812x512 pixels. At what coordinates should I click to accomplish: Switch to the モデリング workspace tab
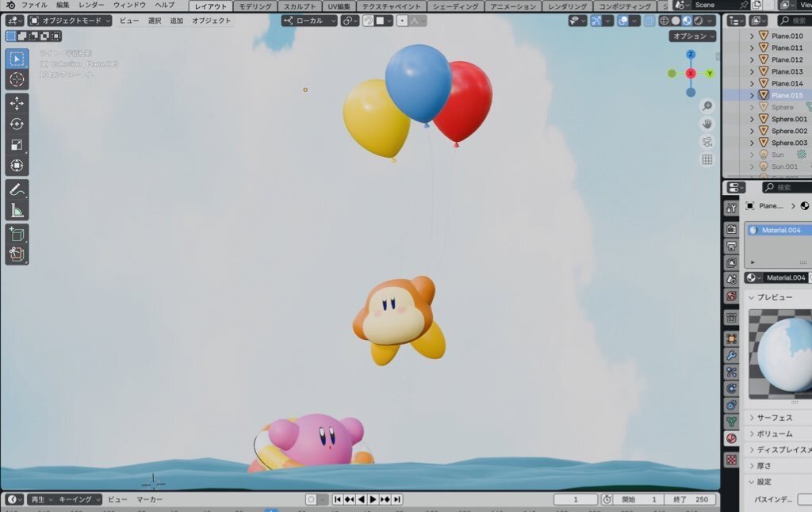point(255,6)
